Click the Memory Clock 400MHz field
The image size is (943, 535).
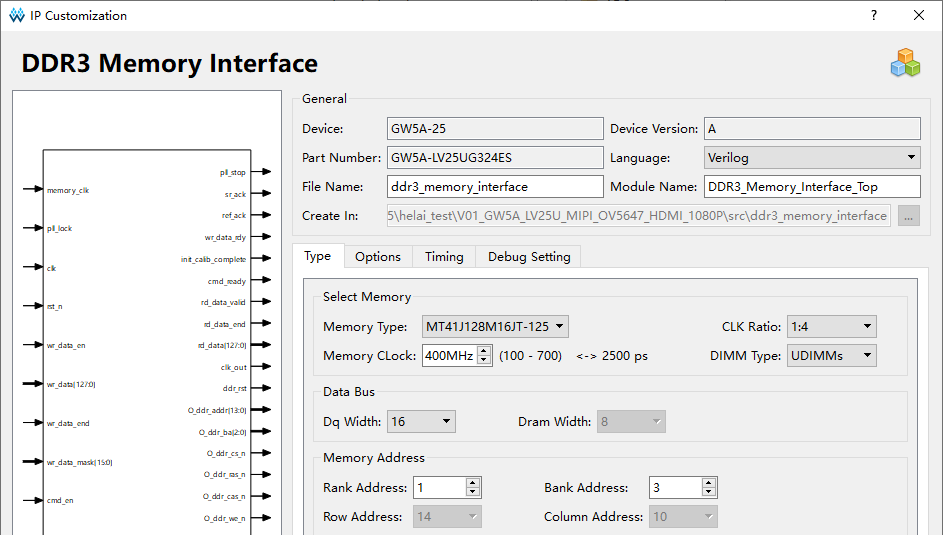click(450, 355)
